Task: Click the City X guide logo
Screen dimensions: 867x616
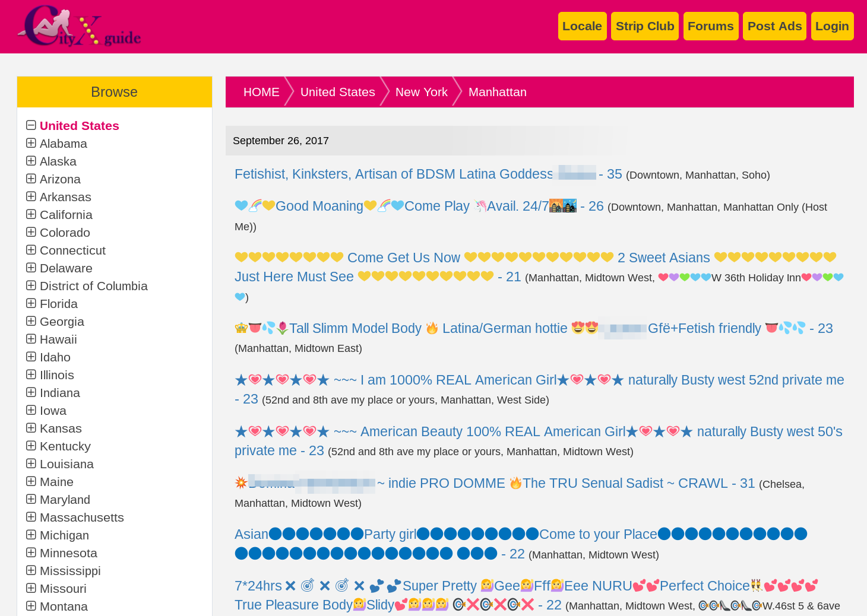Action: pos(79,26)
